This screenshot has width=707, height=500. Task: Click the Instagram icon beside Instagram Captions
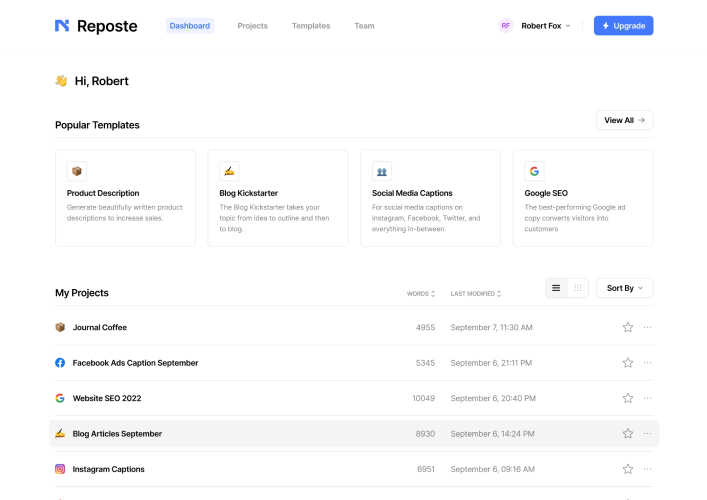click(x=60, y=469)
